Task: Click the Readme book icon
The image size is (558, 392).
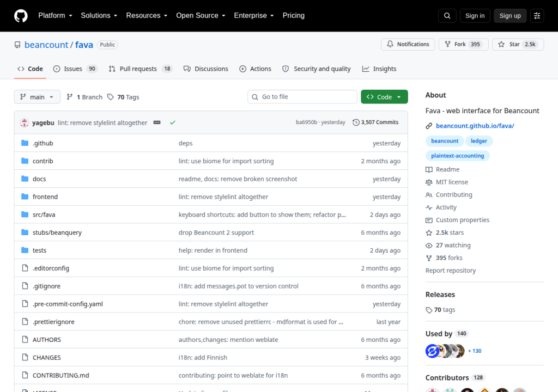Action: coord(429,170)
